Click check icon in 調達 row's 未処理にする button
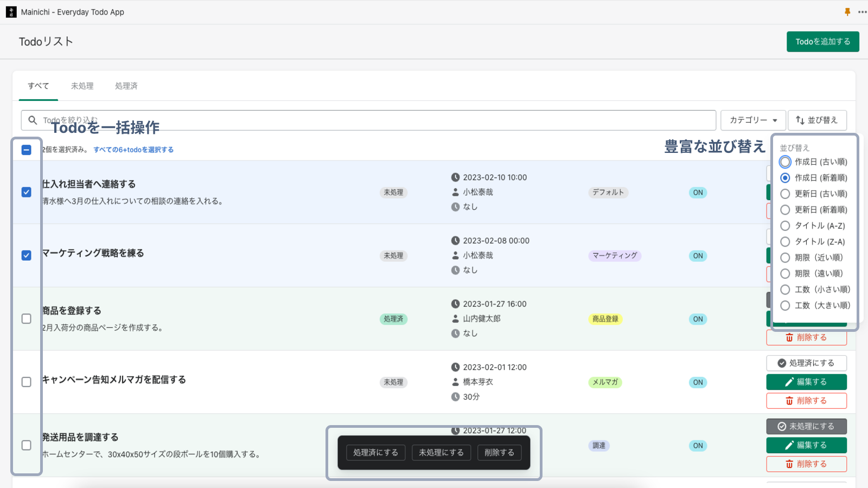868x488 pixels. click(x=782, y=427)
